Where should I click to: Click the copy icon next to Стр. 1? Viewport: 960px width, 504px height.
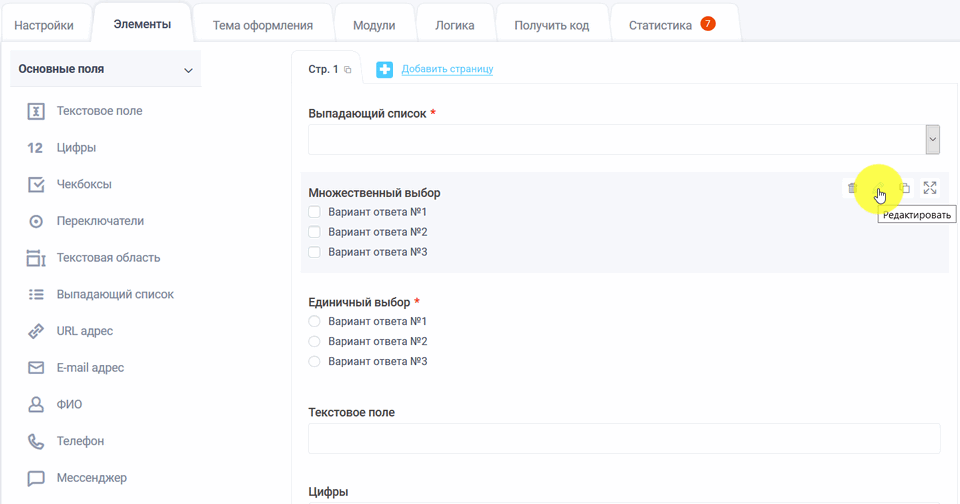348,70
